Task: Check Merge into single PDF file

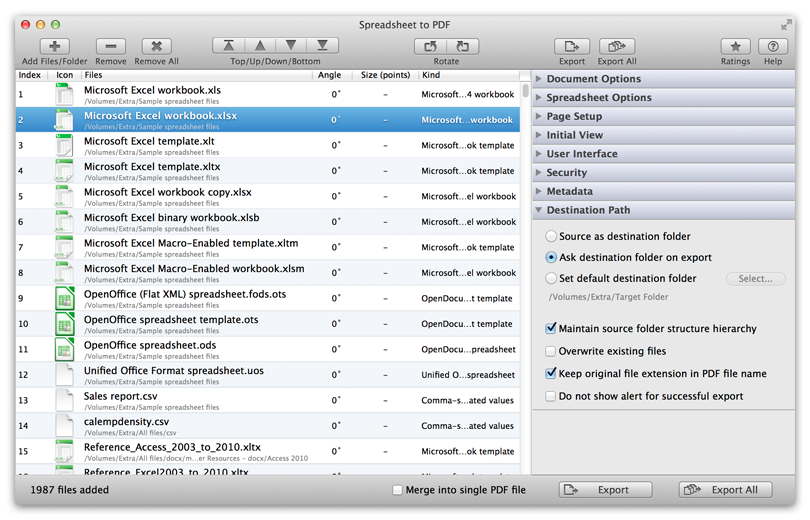Action: coord(399,490)
